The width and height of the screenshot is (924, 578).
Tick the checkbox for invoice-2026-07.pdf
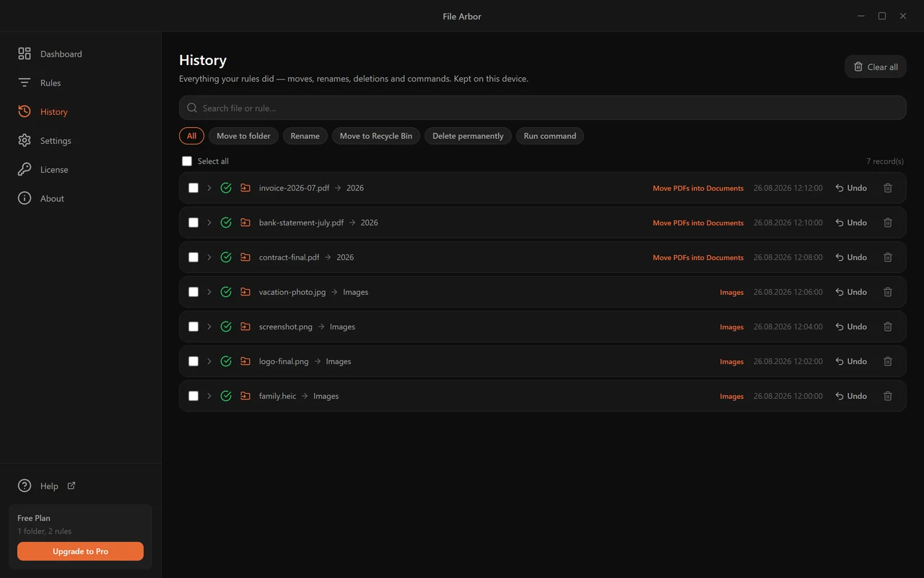coord(193,188)
